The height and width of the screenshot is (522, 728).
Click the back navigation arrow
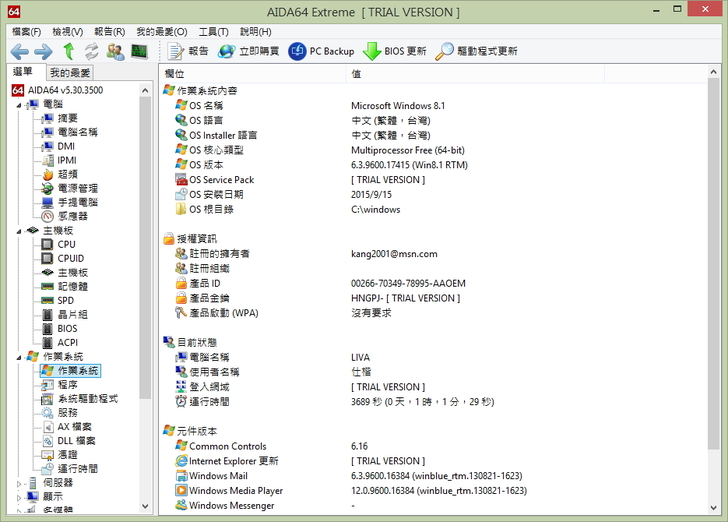19,51
